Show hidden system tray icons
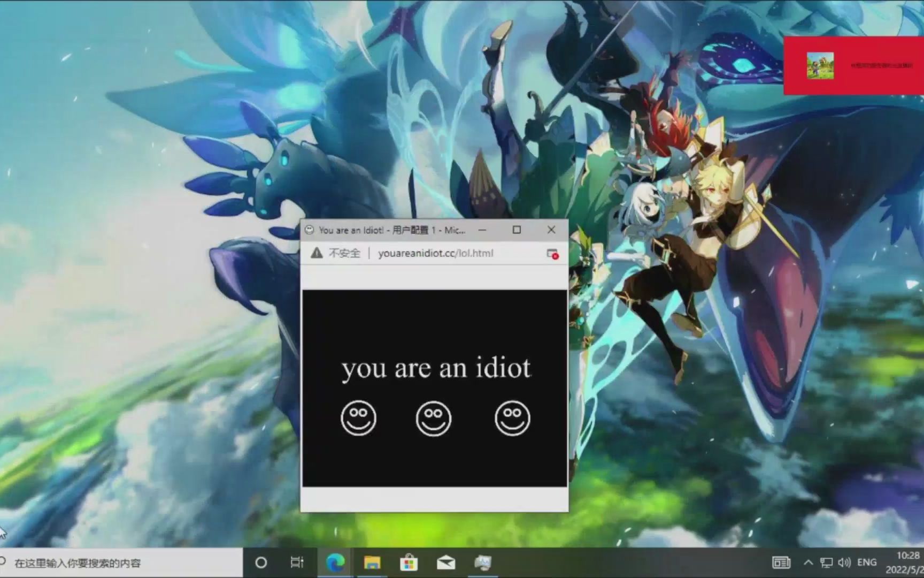The image size is (924, 578). coord(808,562)
